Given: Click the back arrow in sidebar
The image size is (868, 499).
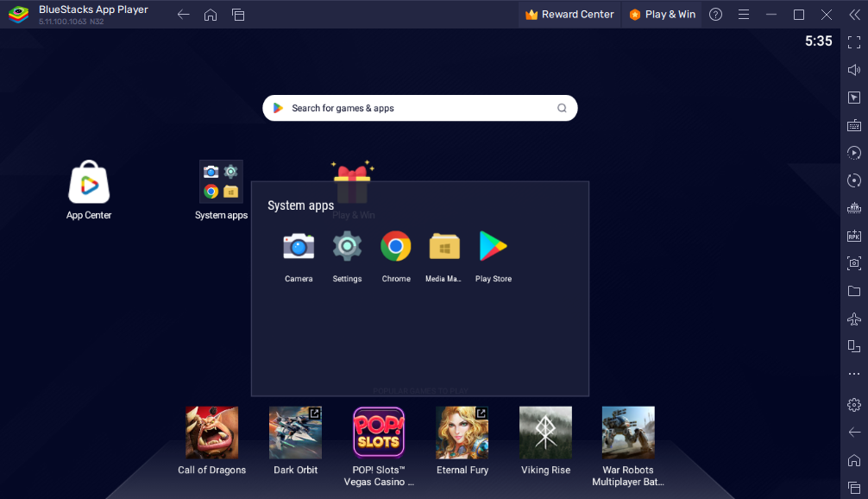Looking at the screenshot, I should [x=854, y=432].
